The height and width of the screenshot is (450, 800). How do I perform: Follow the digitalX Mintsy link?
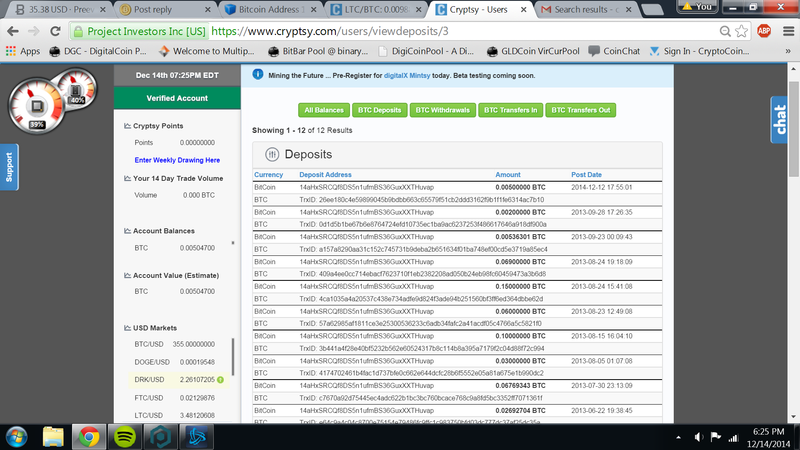point(407,76)
